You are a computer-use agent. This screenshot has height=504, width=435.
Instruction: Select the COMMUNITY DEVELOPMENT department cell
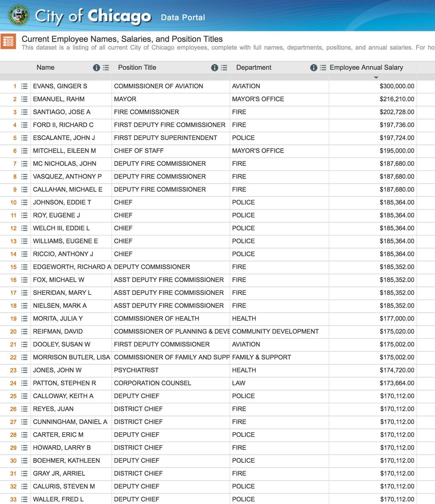coord(279,331)
